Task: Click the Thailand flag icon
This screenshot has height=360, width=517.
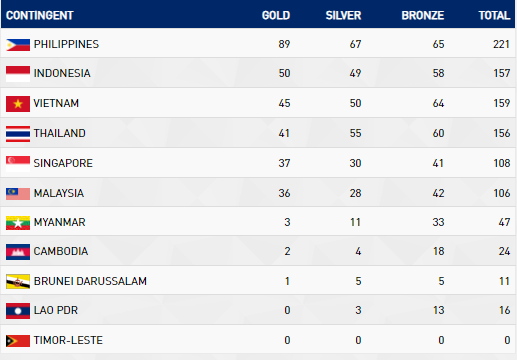Action: pyautogui.click(x=18, y=134)
